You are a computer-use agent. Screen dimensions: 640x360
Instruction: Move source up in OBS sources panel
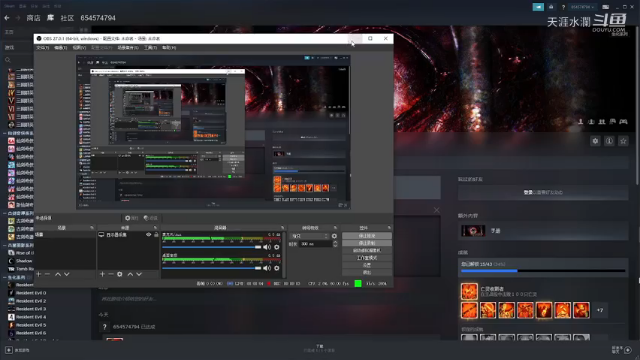[x=130, y=274]
